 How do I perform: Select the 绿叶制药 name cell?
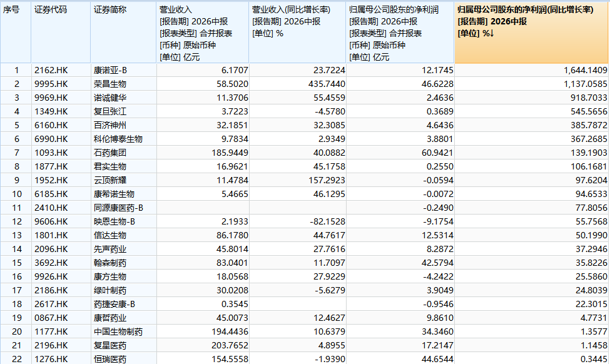click(110, 290)
